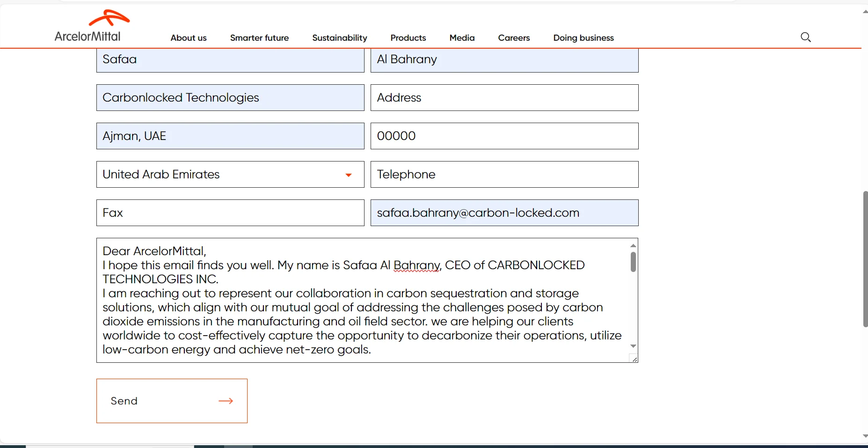The height and width of the screenshot is (448, 868).
Task: Submit the form with Send button
Action: (x=172, y=401)
